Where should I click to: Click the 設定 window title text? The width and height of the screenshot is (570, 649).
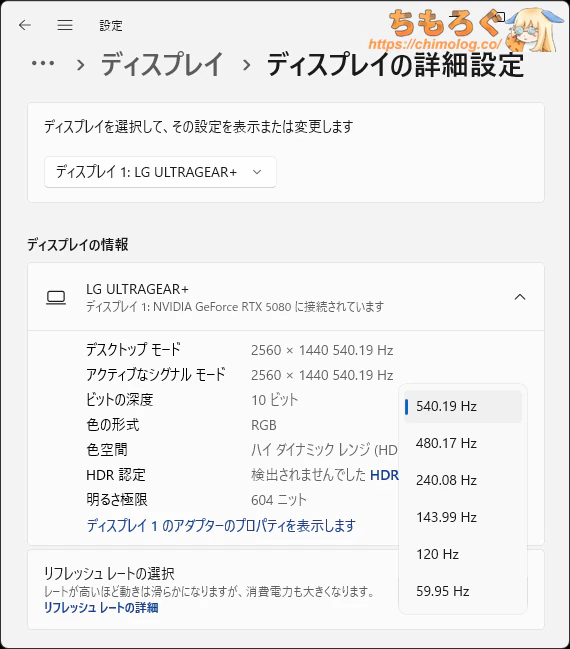111,26
